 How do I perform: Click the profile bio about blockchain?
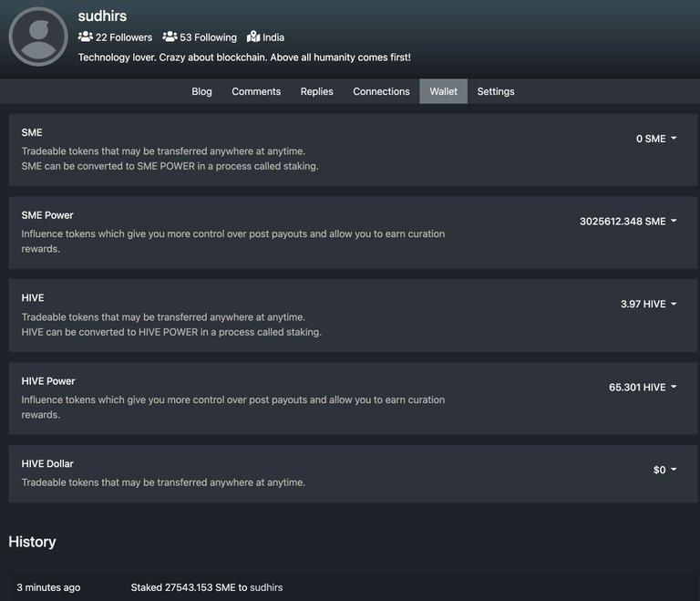pyautogui.click(x=244, y=57)
